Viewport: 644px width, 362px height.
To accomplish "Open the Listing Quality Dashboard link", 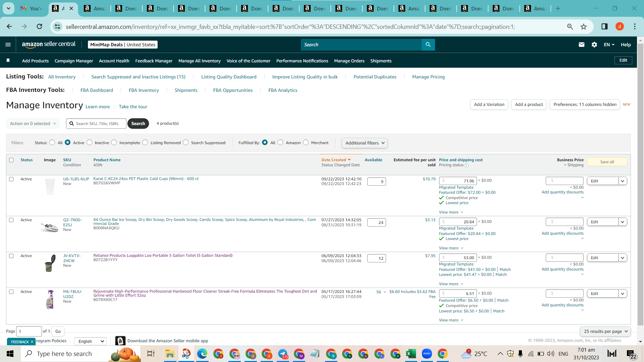I will tap(229, 77).
